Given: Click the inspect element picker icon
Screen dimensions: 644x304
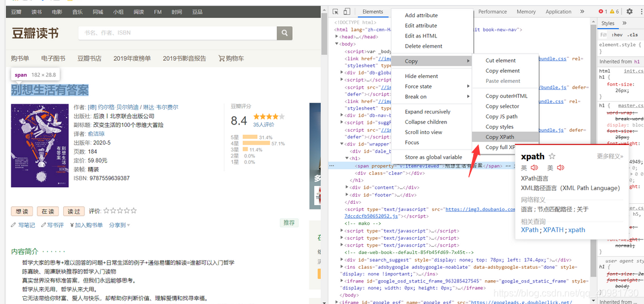Looking at the screenshot, I should (x=336, y=11).
